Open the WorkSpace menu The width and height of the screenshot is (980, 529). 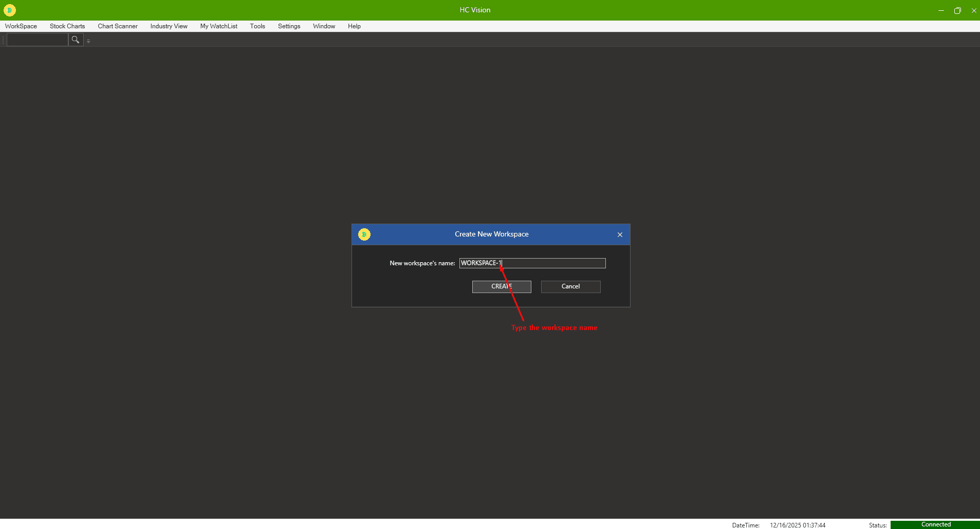[x=21, y=26]
